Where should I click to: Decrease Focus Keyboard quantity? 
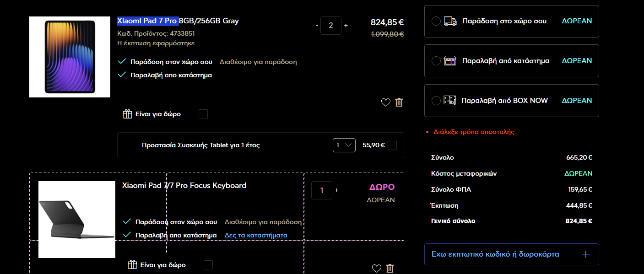(x=308, y=190)
